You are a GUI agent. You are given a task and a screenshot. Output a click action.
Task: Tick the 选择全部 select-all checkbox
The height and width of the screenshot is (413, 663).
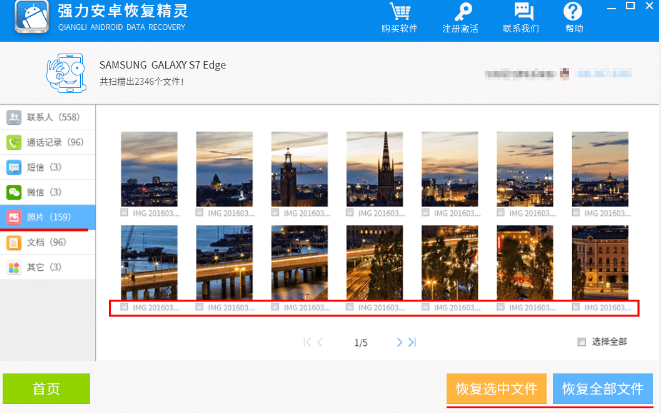click(582, 342)
